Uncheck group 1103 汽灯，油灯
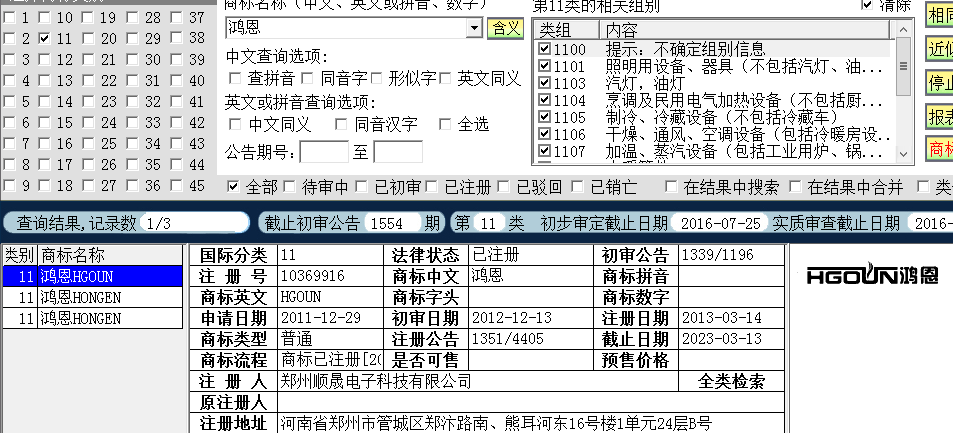 (545, 83)
